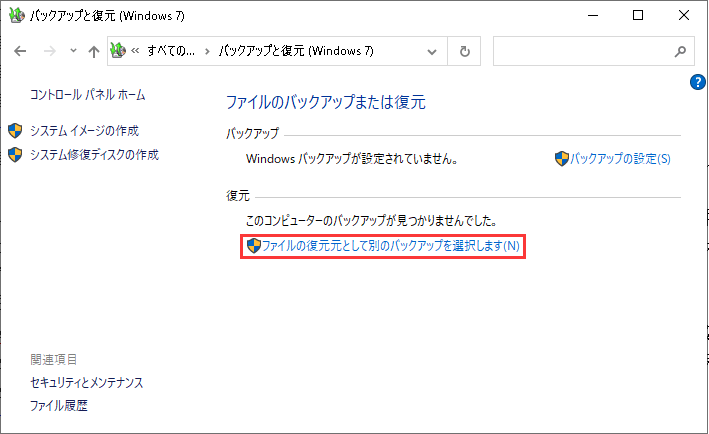Click バックアップの設定(S) link
Screen dimensions: 709x434
click(620, 159)
